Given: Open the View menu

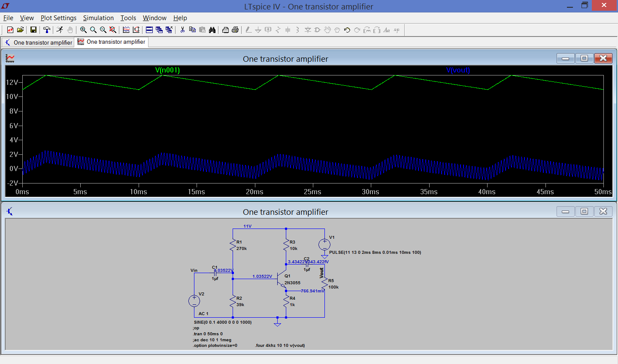Looking at the screenshot, I should [27, 18].
